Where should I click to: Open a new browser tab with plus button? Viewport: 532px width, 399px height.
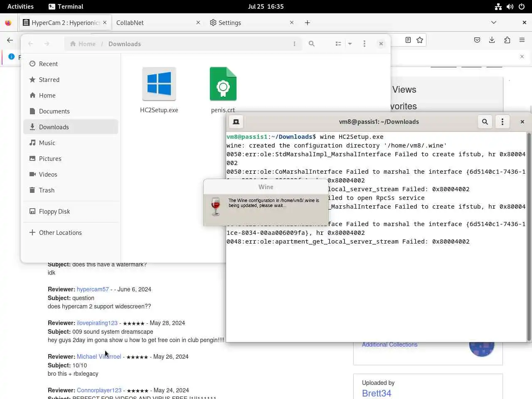pos(307,22)
